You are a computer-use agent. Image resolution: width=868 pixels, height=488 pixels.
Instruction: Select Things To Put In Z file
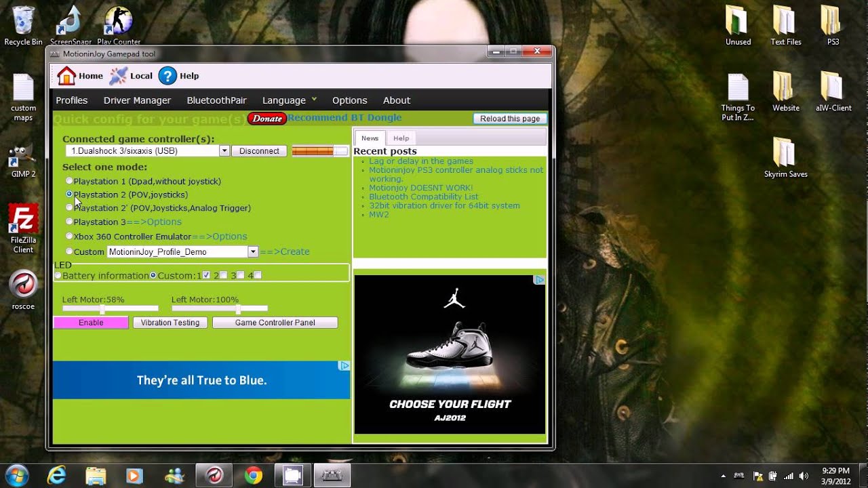click(x=738, y=98)
